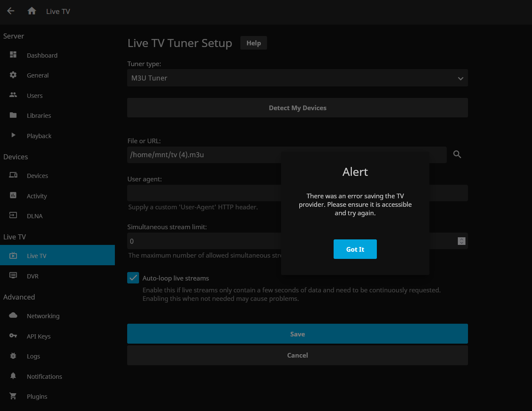The width and height of the screenshot is (532, 411).
Task: Click the Playback play icon
Action: (x=13, y=136)
